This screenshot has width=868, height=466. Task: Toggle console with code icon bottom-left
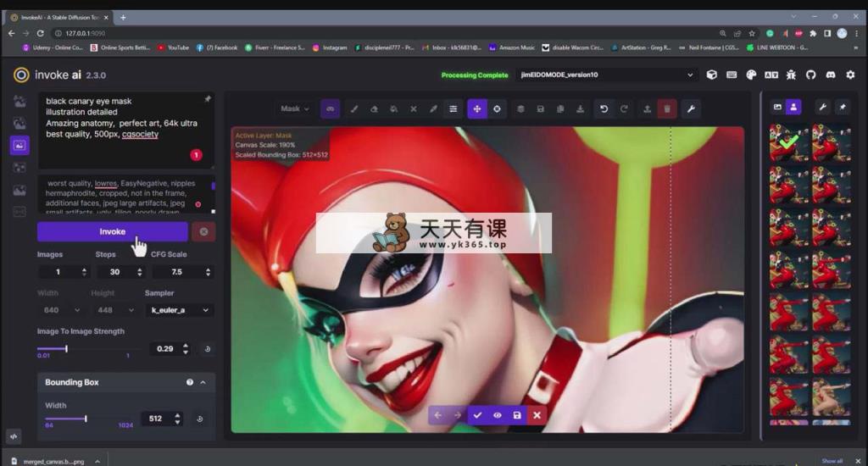click(14, 436)
